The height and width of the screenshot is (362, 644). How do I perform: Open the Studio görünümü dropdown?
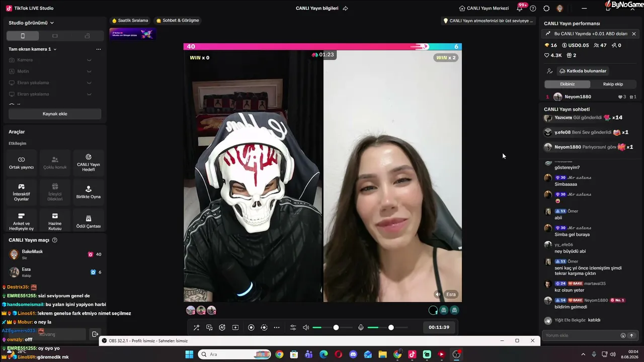31,23
